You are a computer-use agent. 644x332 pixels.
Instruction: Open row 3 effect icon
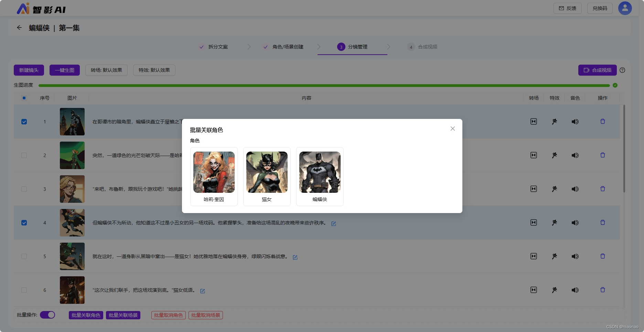click(x=555, y=189)
